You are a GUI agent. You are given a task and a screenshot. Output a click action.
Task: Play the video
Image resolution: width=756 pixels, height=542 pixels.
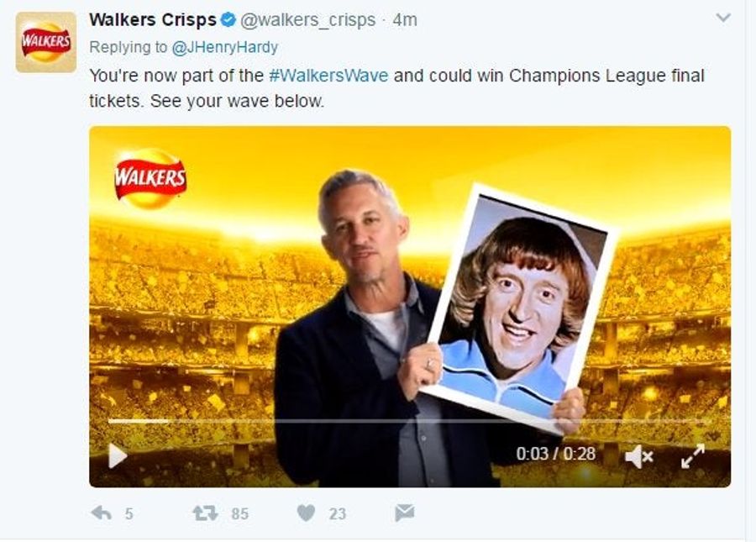[x=117, y=455]
